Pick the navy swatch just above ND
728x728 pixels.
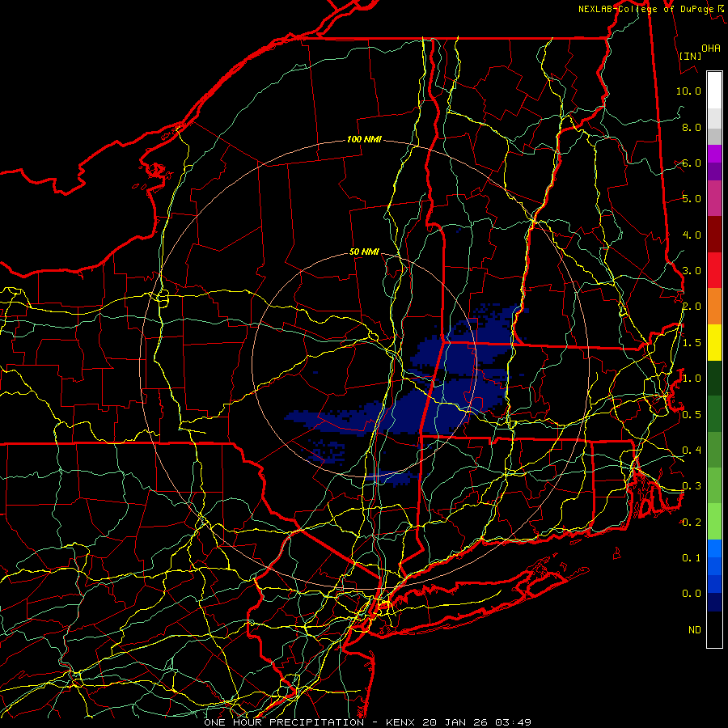(714, 602)
